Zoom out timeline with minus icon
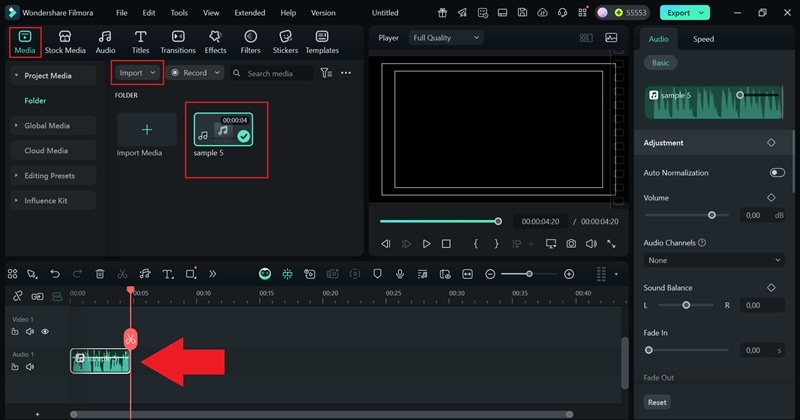This screenshot has height=420, width=800. click(490, 274)
